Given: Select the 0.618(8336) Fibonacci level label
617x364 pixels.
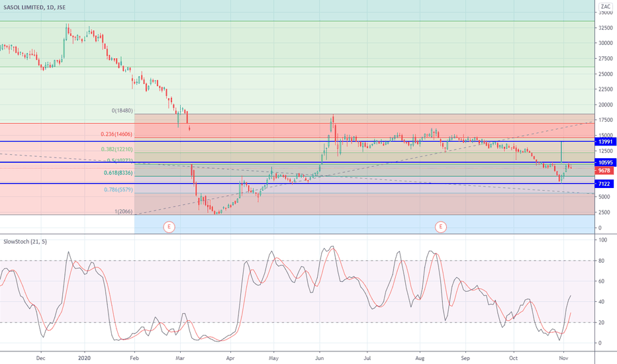Looking at the screenshot, I should [118, 173].
